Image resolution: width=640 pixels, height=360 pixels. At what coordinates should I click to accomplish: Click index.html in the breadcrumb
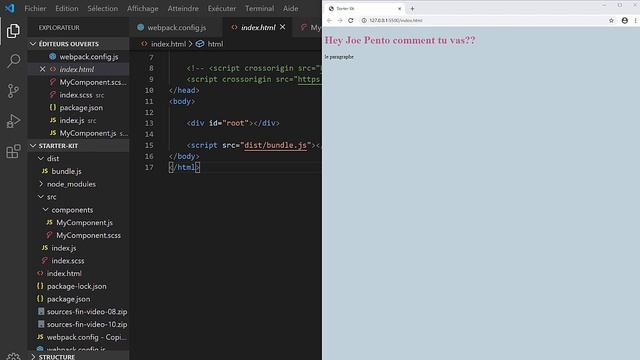(168, 44)
